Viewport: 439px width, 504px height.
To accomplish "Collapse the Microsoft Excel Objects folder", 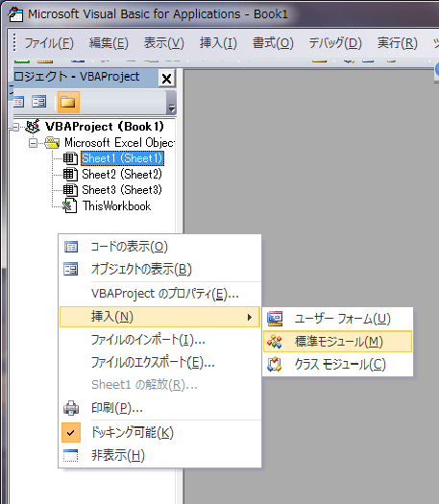I will pyautogui.click(x=33, y=143).
